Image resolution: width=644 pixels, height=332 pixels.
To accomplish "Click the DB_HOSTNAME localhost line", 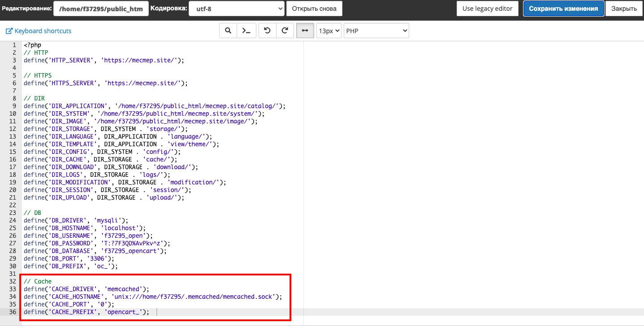I will click(x=85, y=228).
